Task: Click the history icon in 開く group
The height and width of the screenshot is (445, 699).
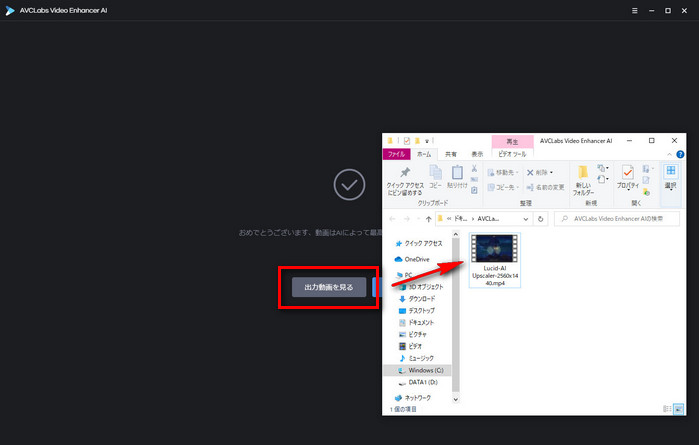Action: tap(646, 192)
